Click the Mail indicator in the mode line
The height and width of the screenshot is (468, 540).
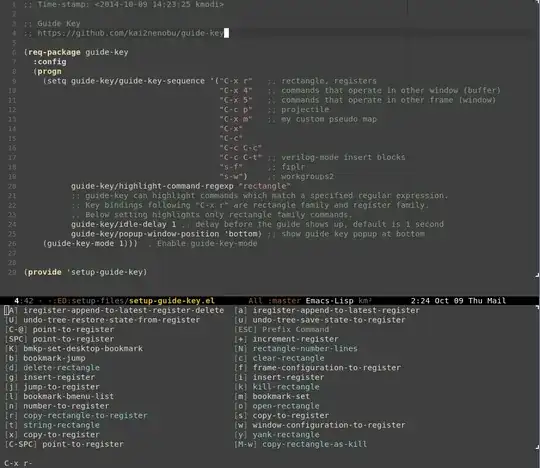tap(496, 301)
